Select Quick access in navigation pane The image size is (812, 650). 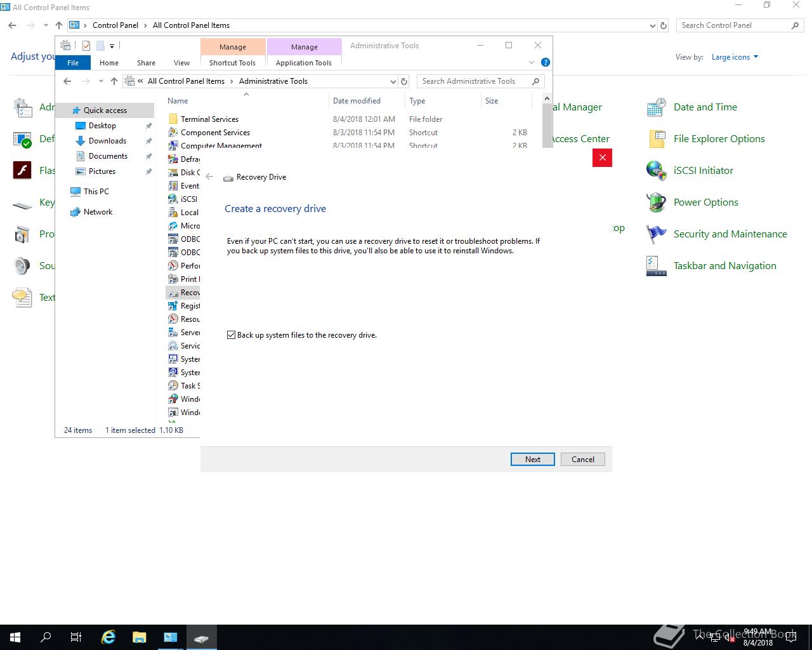pos(105,110)
